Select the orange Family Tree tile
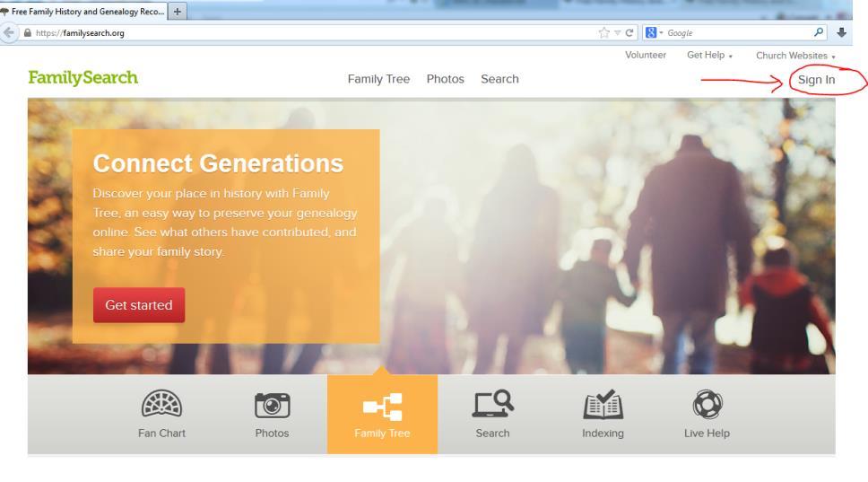The width and height of the screenshot is (868, 482). click(382, 414)
